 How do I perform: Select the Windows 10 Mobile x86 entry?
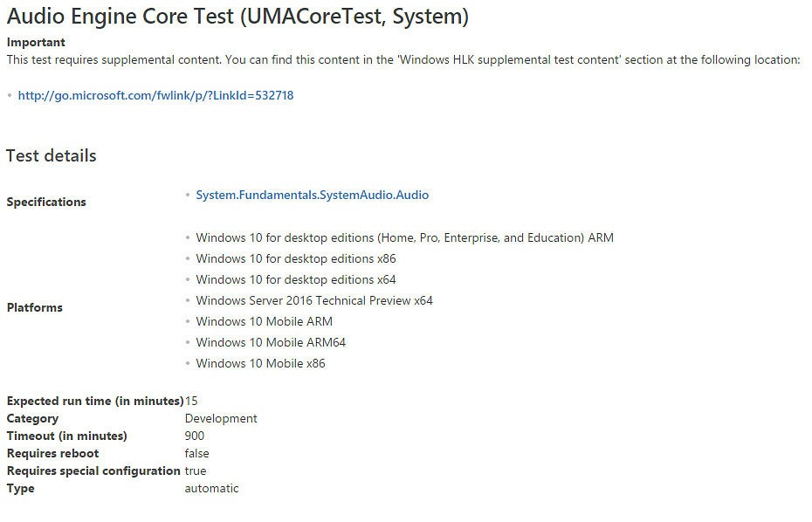(260, 363)
